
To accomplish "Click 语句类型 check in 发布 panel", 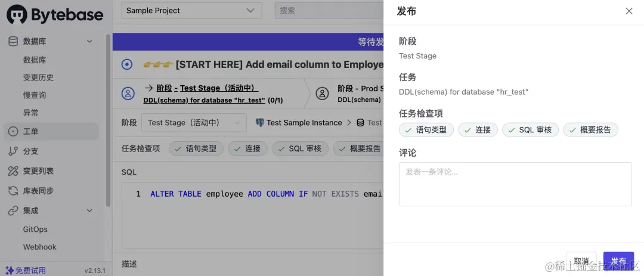I will pyautogui.click(x=426, y=130).
